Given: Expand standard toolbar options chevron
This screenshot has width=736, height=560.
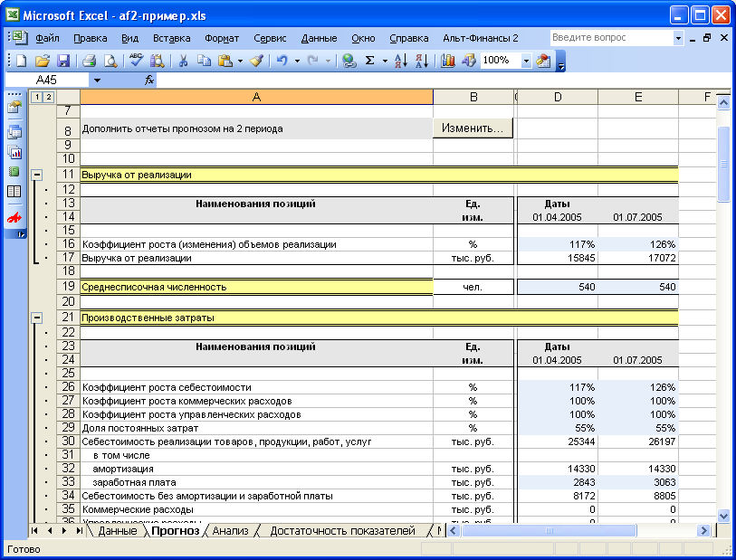Looking at the screenshot, I should tap(560, 61).
